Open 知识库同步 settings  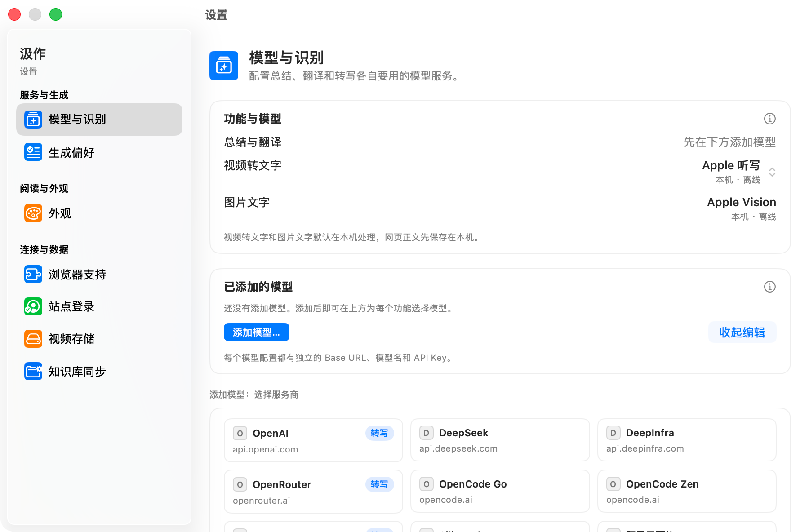pyautogui.click(x=99, y=371)
